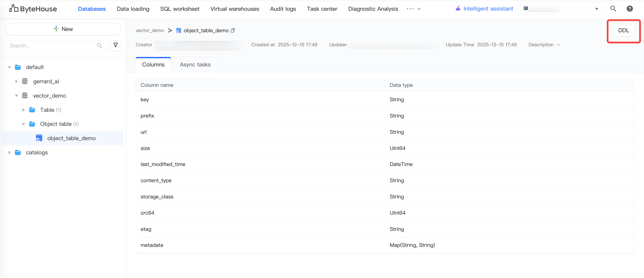Click the search magnifier inside the sidebar search box
644x278 pixels.
coord(99,46)
